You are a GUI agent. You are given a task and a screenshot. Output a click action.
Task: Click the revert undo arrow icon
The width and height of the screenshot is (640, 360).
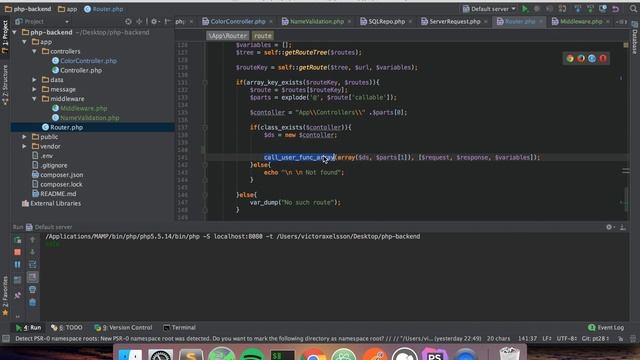coord(616,9)
